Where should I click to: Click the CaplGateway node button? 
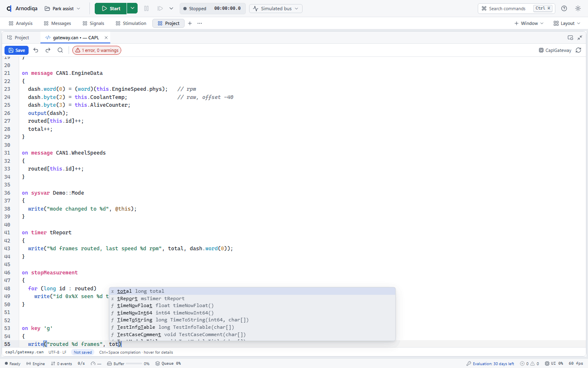tap(555, 50)
